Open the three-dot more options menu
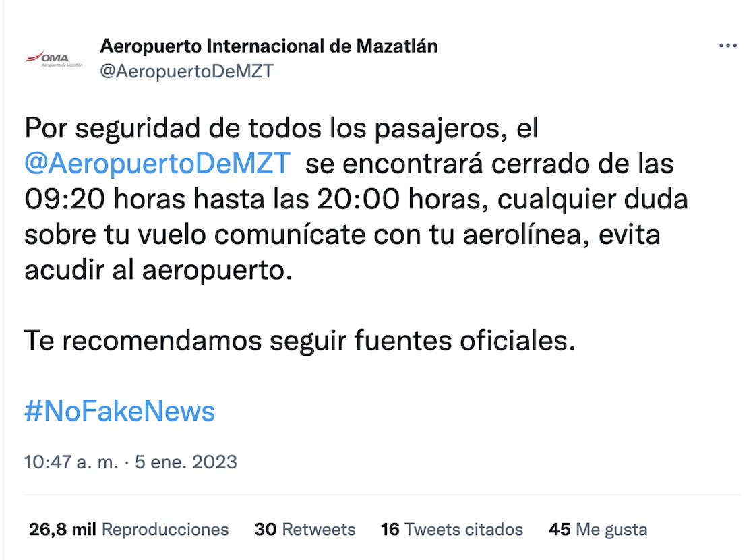Image resolution: width=755 pixels, height=560 pixels. 728,46
